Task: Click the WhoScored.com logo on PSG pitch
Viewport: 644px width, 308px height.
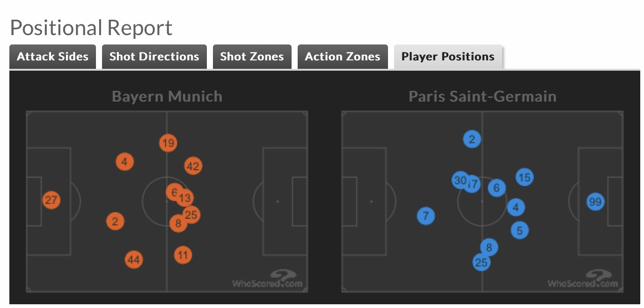Action: click(583, 279)
